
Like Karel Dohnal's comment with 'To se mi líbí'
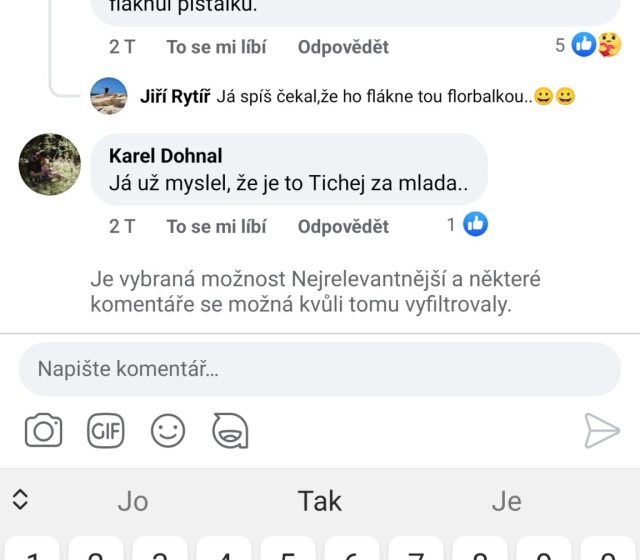point(216,227)
